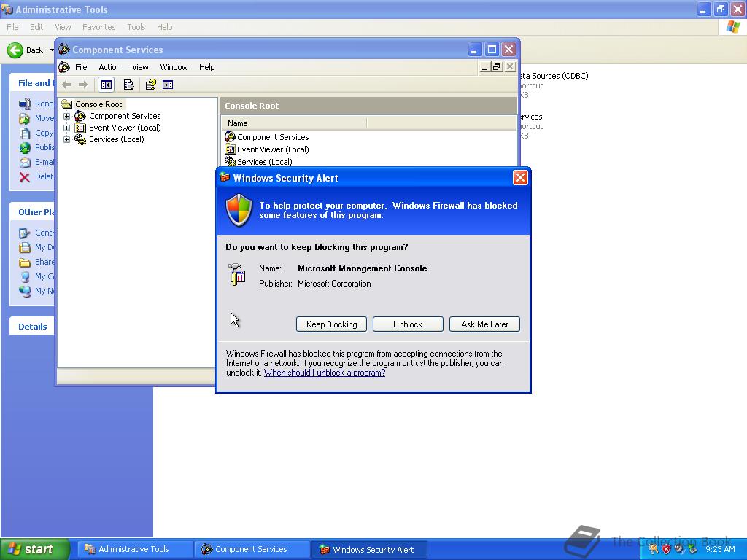Screen dimensions: 747x560
Task: Close the Windows Security Alert dialog
Action: (519, 178)
